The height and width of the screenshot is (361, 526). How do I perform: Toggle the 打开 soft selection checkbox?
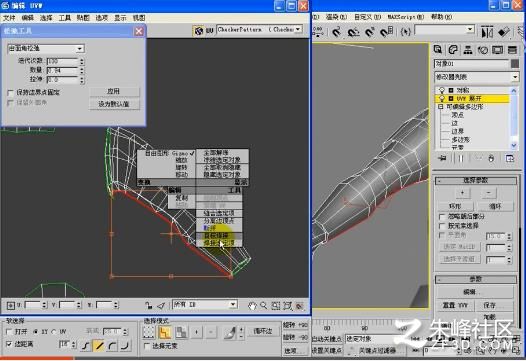point(10,331)
